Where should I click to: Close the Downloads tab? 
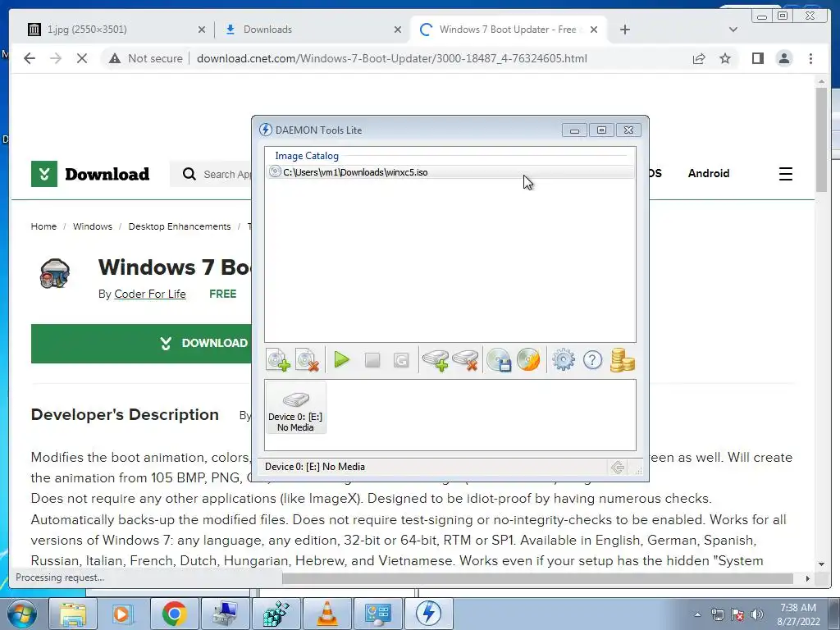398,30
